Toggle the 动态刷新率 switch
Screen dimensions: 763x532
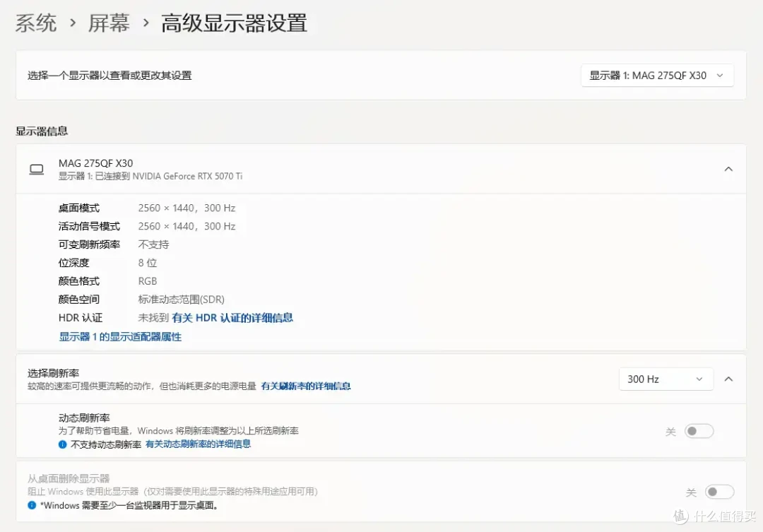(699, 431)
